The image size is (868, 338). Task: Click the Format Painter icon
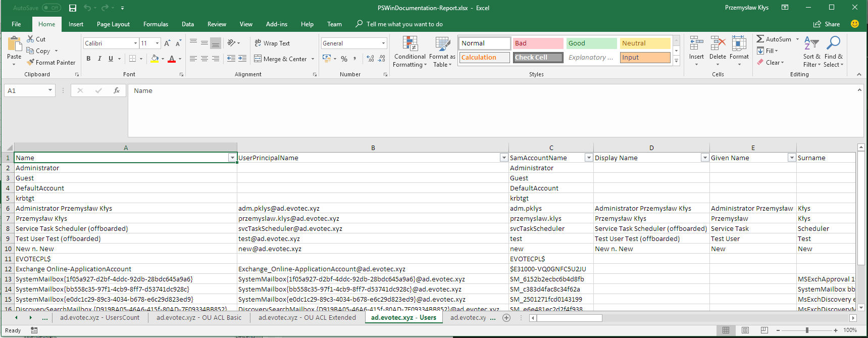tap(31, 63)
